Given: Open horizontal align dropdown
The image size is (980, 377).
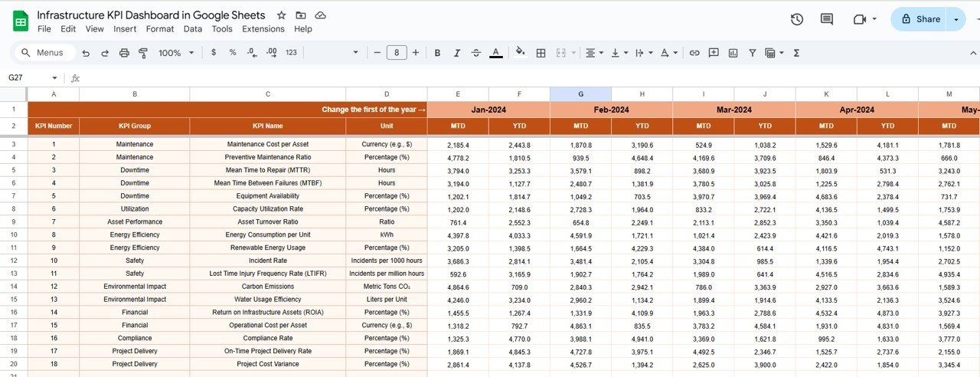Looking at the screenshot, I should pos(594,53).
